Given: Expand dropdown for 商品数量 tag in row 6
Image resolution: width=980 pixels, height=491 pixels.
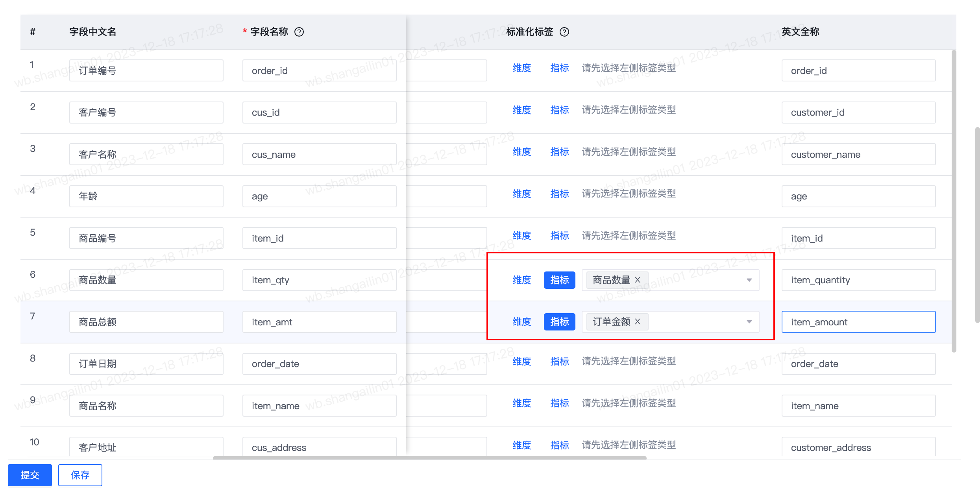Looking at the screenshot, I should 750,279.
